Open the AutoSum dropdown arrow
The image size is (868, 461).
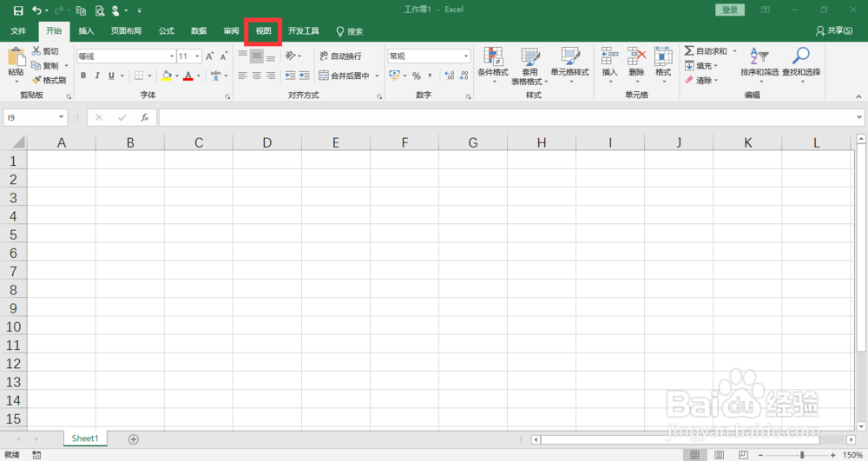(735, 51)
